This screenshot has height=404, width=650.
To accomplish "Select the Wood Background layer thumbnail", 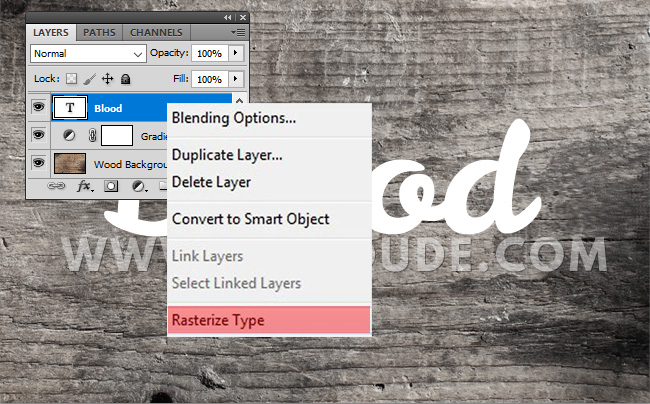I will pos(70,163).
